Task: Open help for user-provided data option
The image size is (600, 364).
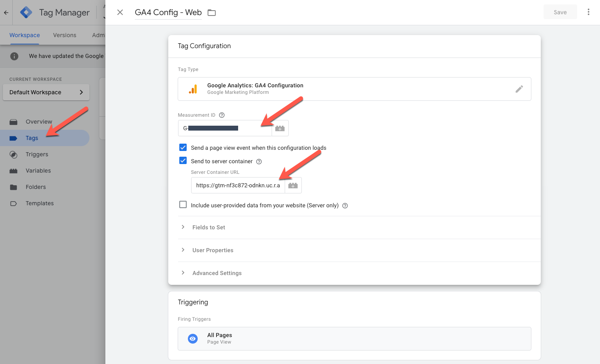Action: (345, 206)
